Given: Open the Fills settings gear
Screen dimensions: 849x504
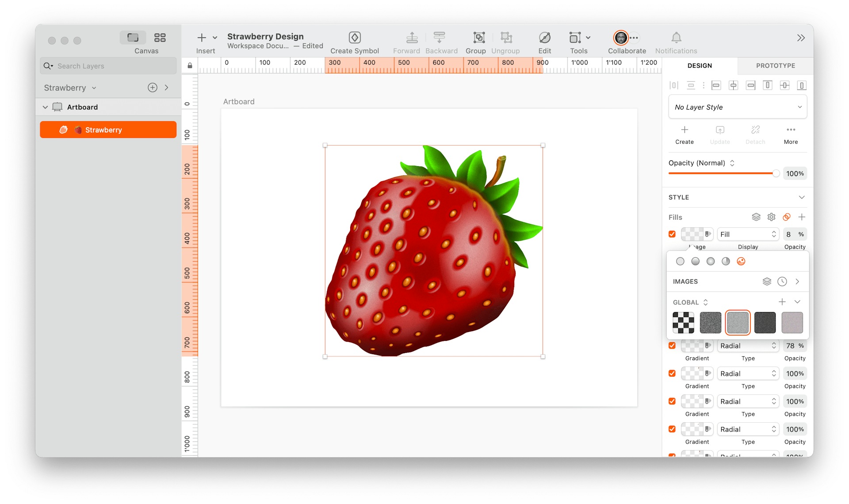Looking at the screenshot, I should (x=771, y=217).
